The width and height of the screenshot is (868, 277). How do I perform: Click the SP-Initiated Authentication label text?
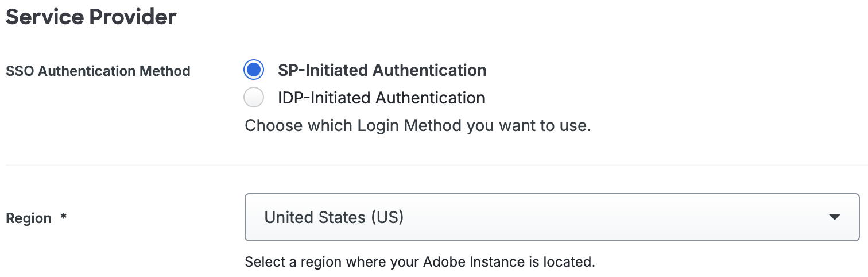coord(382,70)
